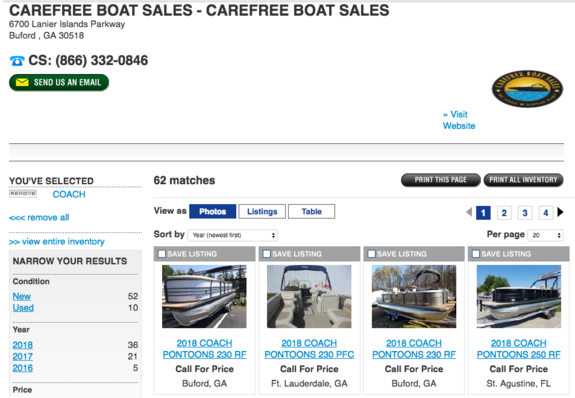Select the Photos view tab
The width and height of the screenshot is (575, 398).
click(212, 212)
